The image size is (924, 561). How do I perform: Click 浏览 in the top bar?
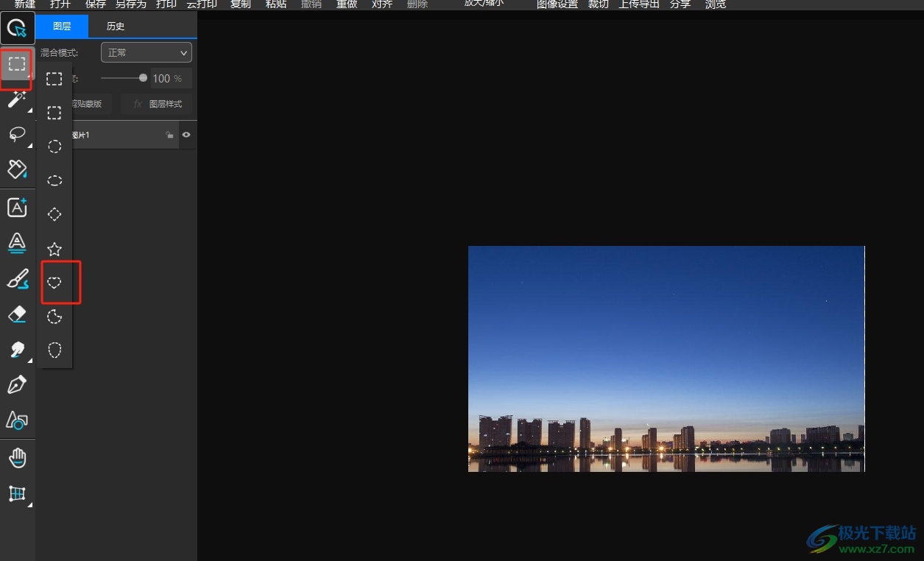point(716,4)
